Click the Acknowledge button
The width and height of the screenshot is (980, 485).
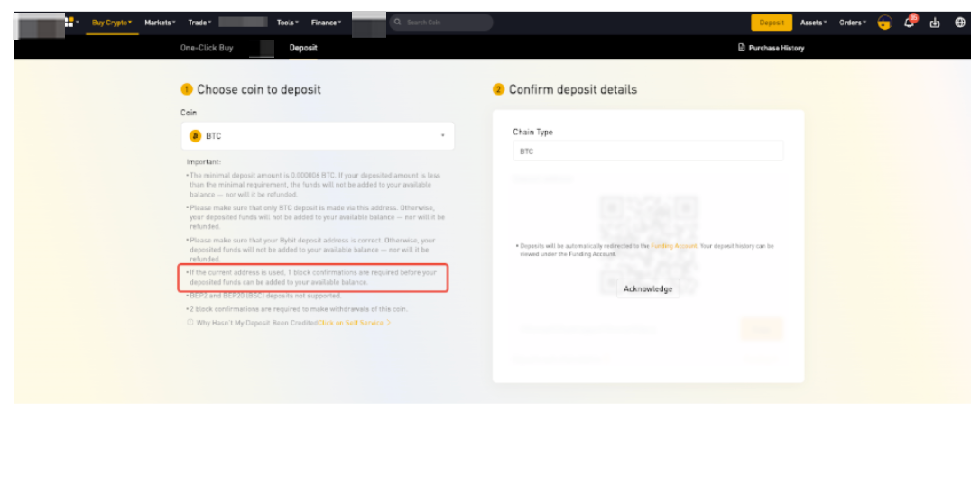648,289
